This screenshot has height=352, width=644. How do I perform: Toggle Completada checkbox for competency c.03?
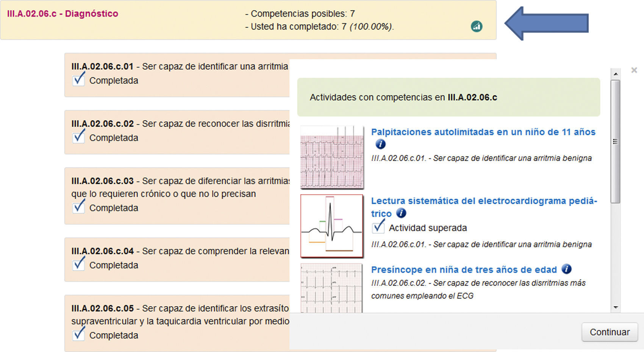(x=78, y=207)
